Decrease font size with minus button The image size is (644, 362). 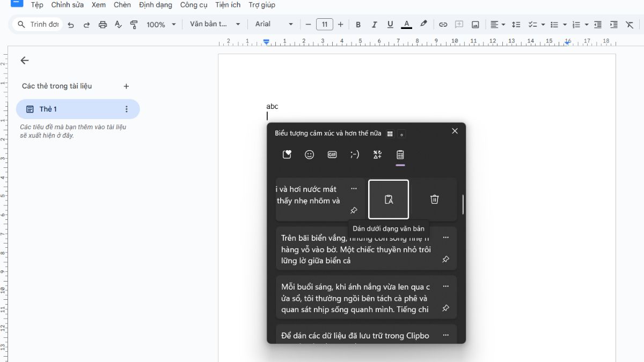[x=308, y=25]
